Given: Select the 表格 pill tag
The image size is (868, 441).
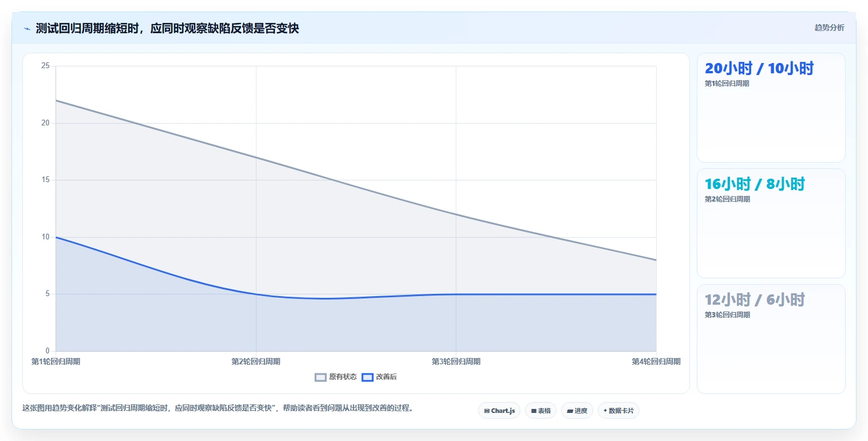Looking at the screenshot, I should pyautogui.click(x=540, y=411).
